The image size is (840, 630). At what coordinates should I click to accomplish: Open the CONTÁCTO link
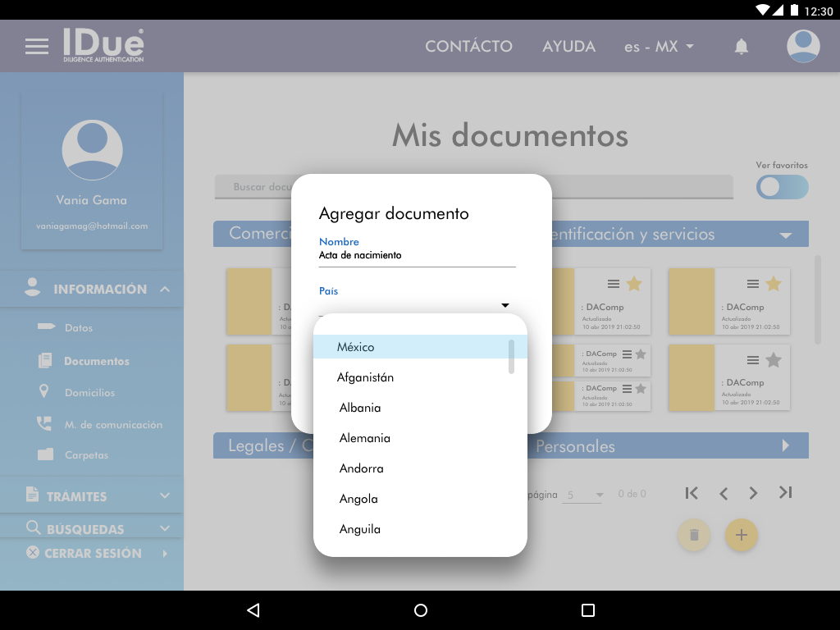468,47
